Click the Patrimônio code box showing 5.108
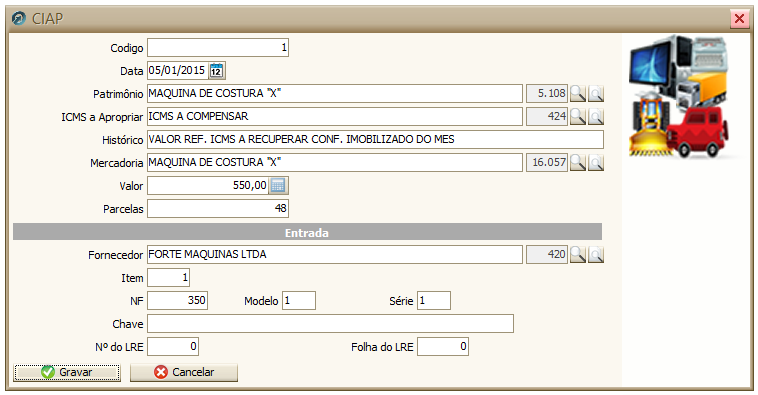The image size is (758, 395). [x=547, y=93]
